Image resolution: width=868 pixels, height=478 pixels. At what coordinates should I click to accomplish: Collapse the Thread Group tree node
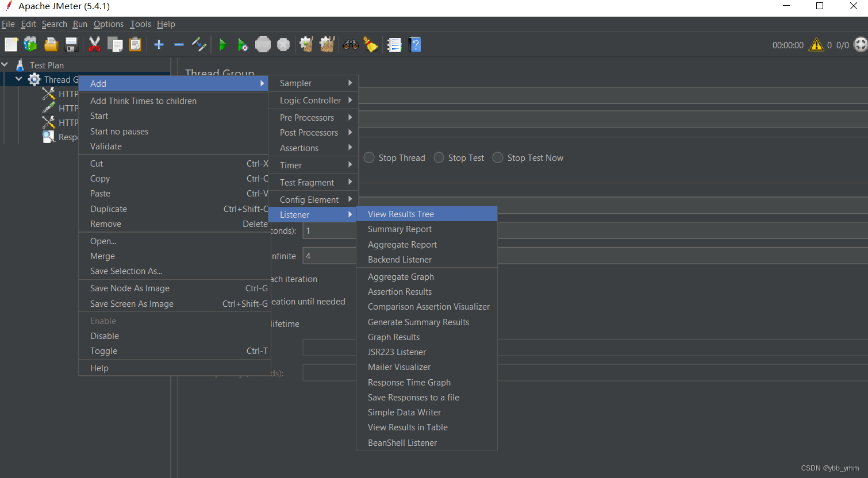(x=19, y=79)
